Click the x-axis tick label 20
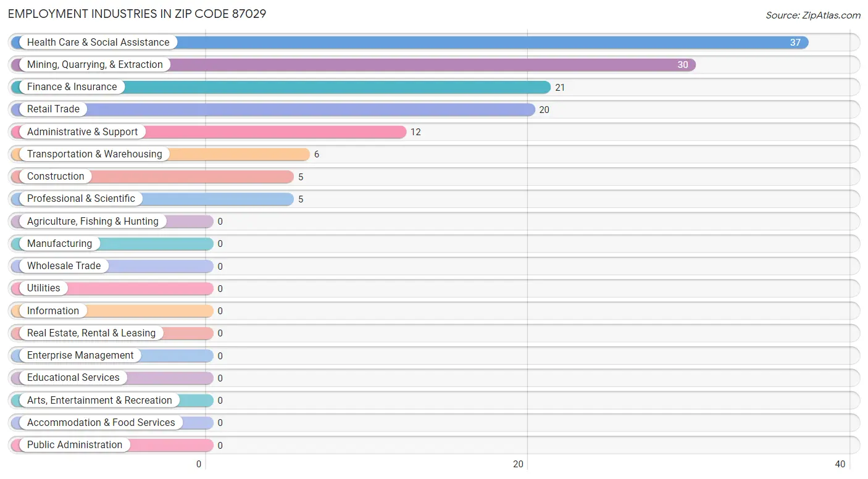The height and width of the screenshot is (479, 868). pyautogui.click(x=519, y=464)
